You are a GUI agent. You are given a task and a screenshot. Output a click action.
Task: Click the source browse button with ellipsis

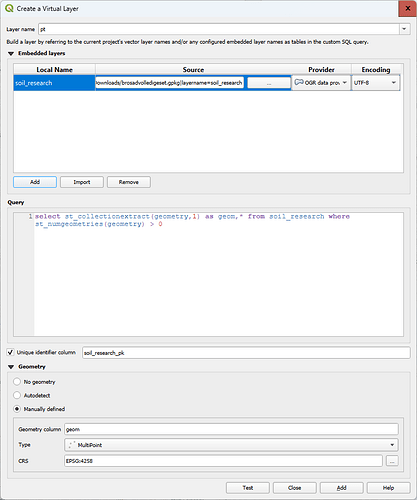point(269,83)
